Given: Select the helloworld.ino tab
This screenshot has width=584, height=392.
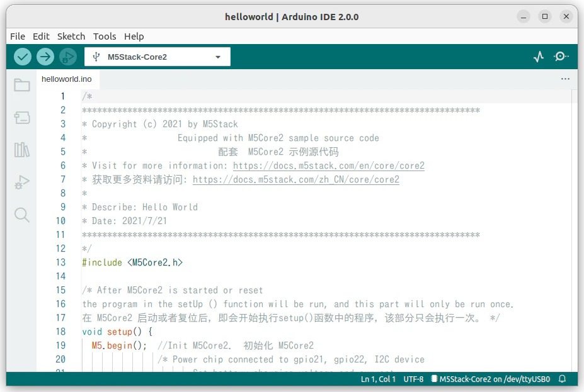Looking at the screenshot, I should 67,79.
